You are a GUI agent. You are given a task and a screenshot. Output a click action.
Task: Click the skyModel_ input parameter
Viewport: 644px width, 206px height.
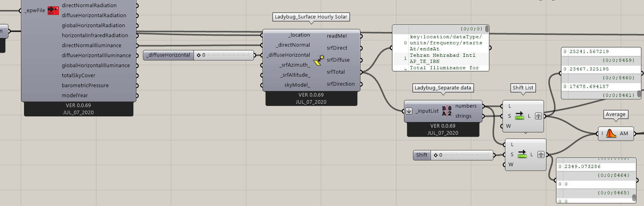pos(297,85)
